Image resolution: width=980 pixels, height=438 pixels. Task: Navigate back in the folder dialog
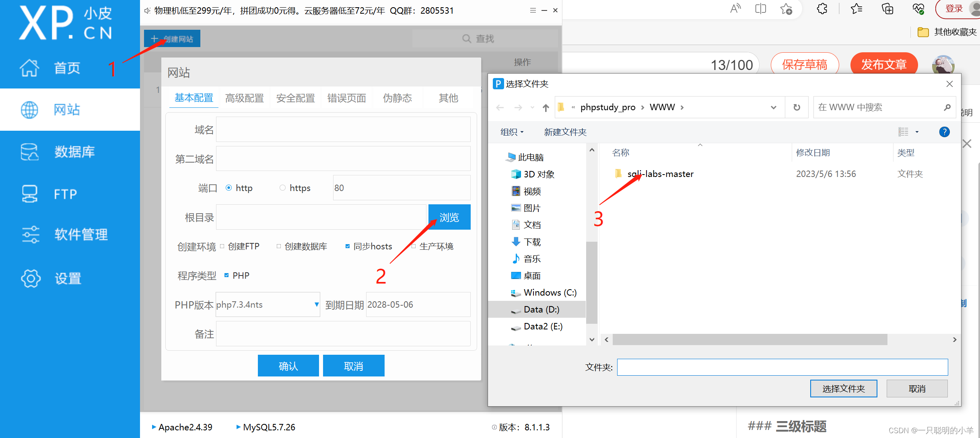coord(500,107)
